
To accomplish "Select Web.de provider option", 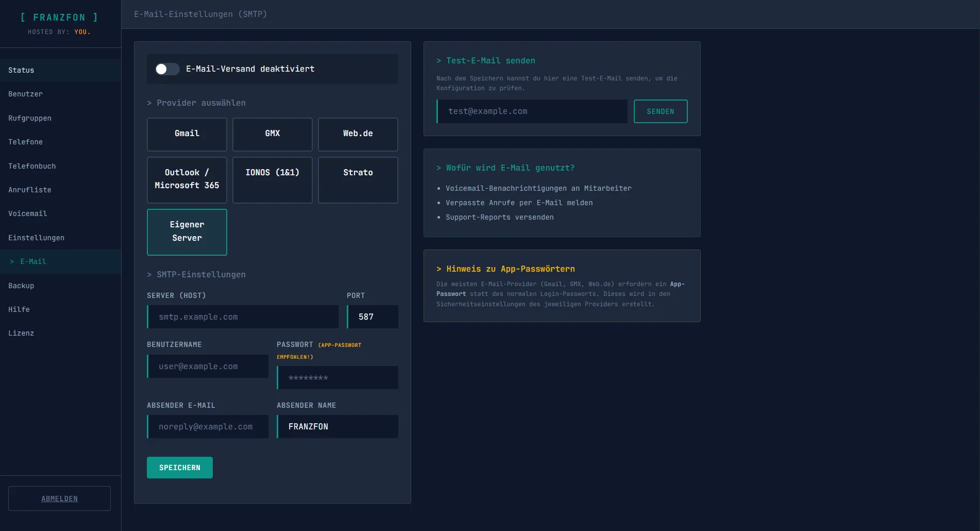I will pos(358,134).
